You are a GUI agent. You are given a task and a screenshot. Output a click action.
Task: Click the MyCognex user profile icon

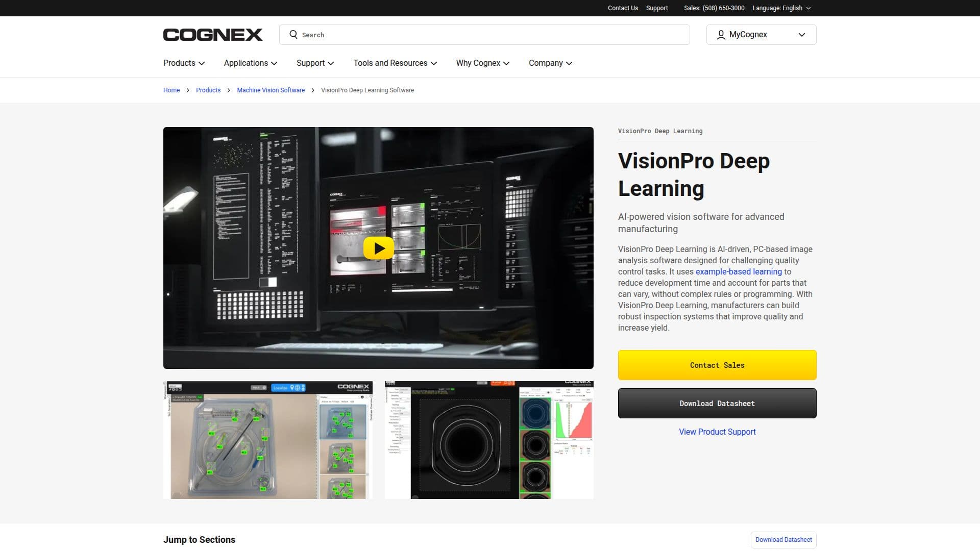(x=721, y=35)
